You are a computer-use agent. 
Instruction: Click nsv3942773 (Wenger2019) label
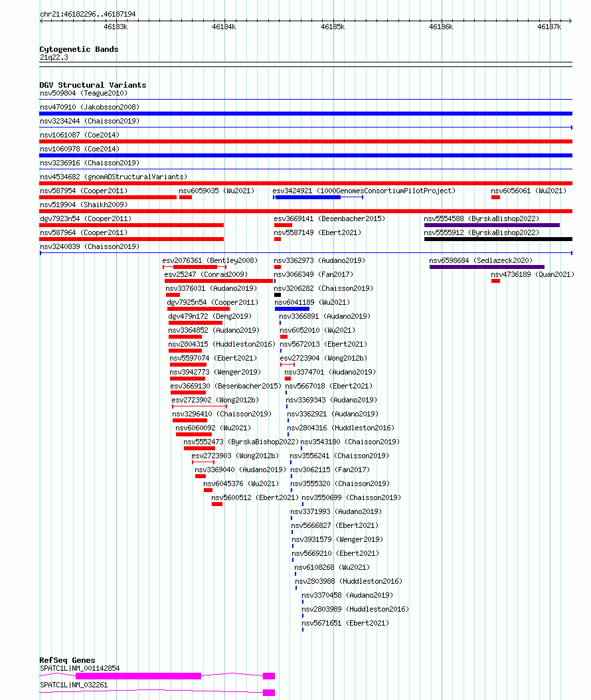pyautogui.click(x=215, y=372)
